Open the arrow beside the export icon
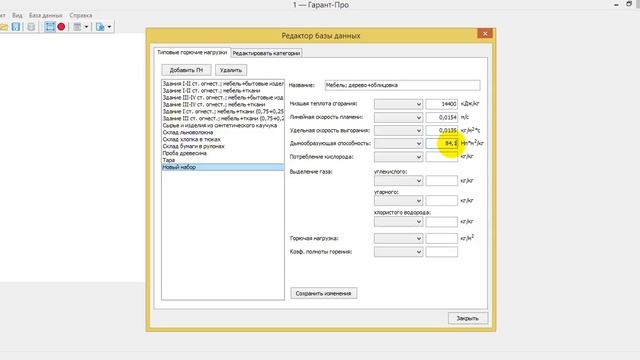This screenshot has height=360, width=640. pos(109,27)
